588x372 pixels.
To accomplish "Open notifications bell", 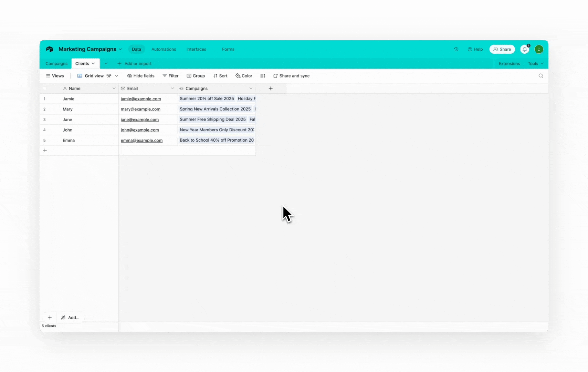I will click(525, 49).
